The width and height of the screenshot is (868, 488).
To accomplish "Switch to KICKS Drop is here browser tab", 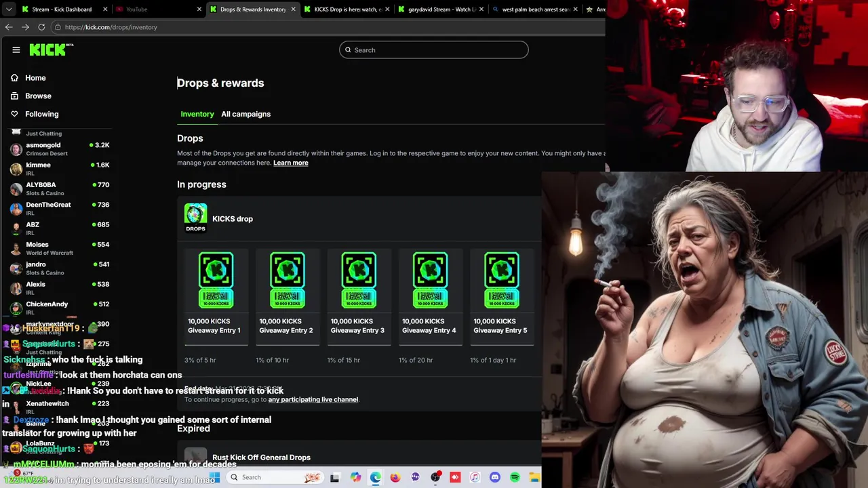I will 347,9.
